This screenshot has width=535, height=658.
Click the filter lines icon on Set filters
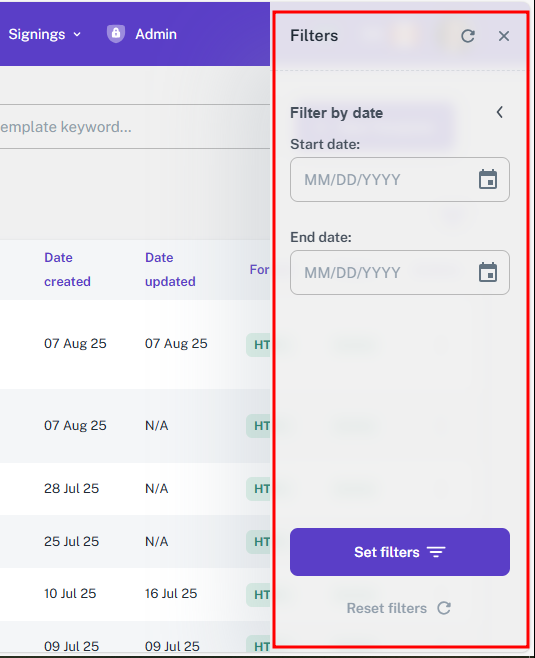pos(436,552)
